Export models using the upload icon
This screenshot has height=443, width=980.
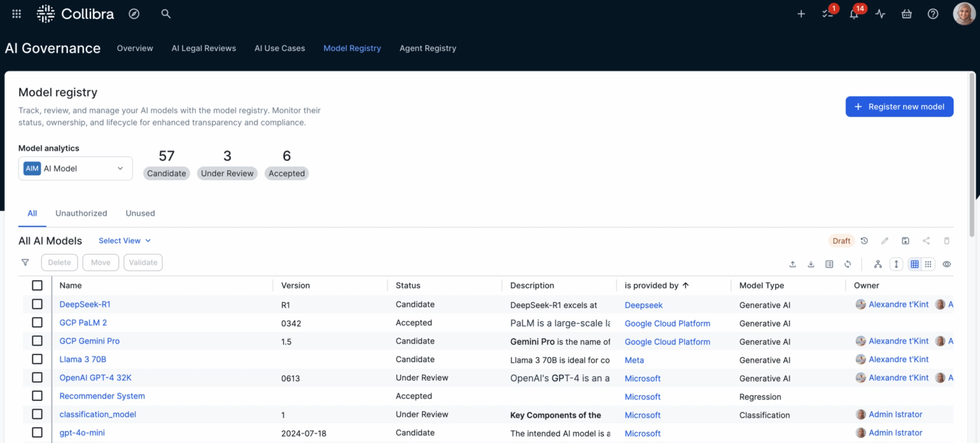pos(792,263)
